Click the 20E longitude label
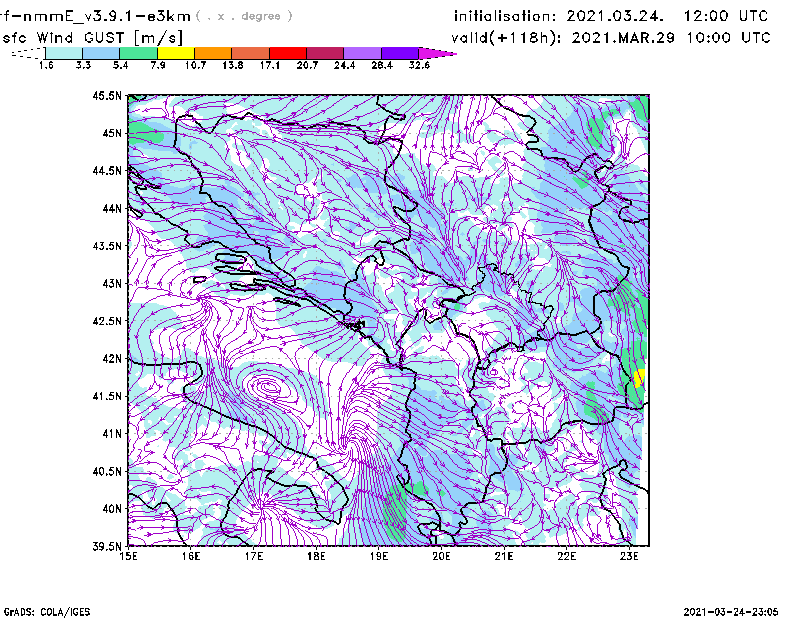 441,556
